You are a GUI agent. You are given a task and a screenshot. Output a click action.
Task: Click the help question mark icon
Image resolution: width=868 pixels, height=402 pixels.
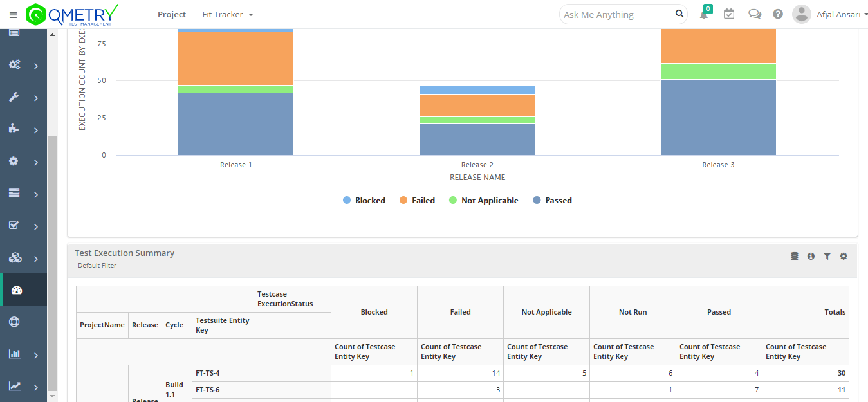tap(778, 14)
